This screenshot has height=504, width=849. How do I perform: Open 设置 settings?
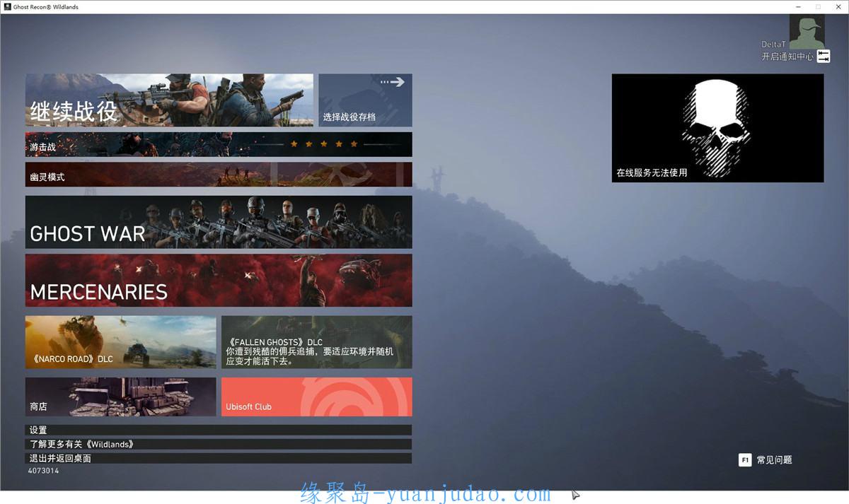point(219,430)
